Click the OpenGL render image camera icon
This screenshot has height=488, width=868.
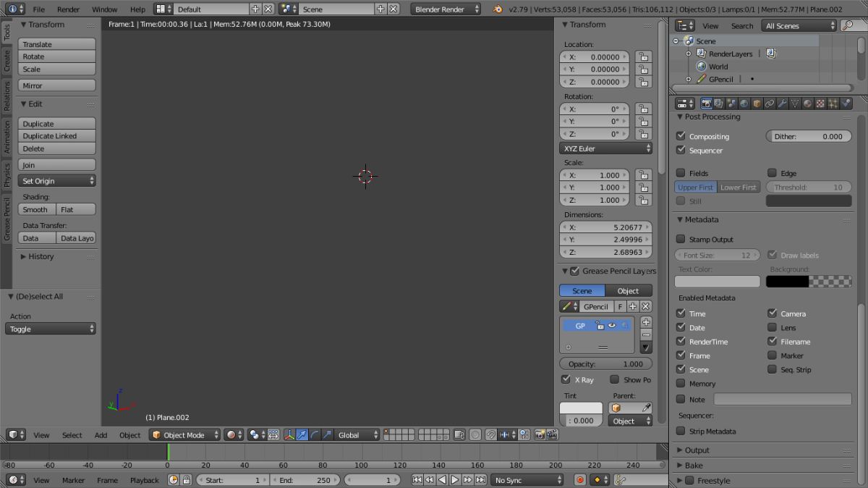click(539, 435)
